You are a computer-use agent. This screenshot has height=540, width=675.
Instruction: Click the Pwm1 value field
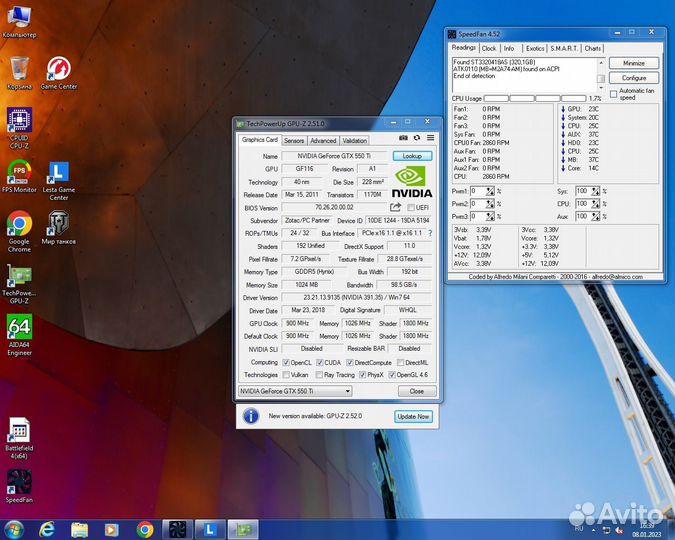point(478,191)
